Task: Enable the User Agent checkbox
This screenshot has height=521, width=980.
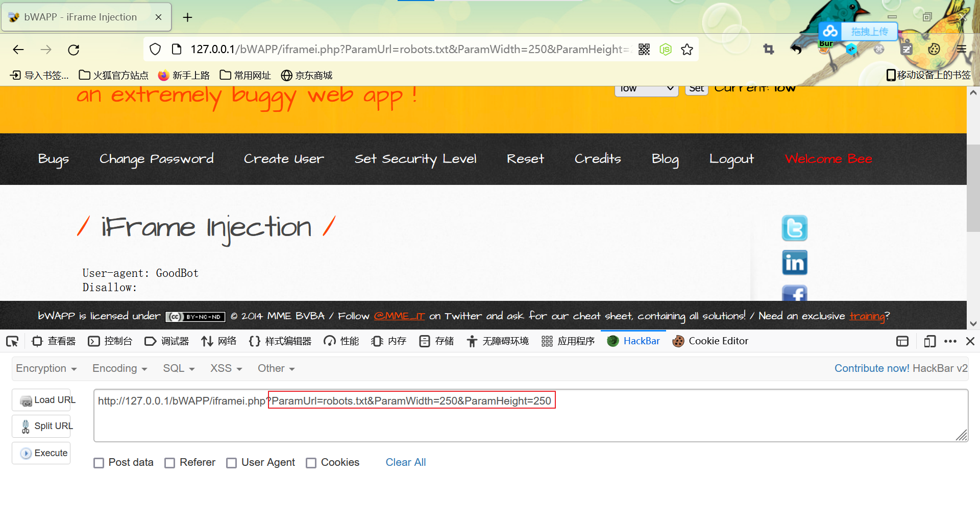Action: 232,463
